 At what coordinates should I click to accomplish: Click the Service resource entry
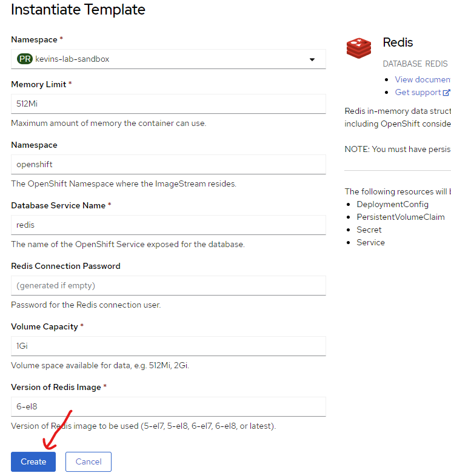(370, 243)
